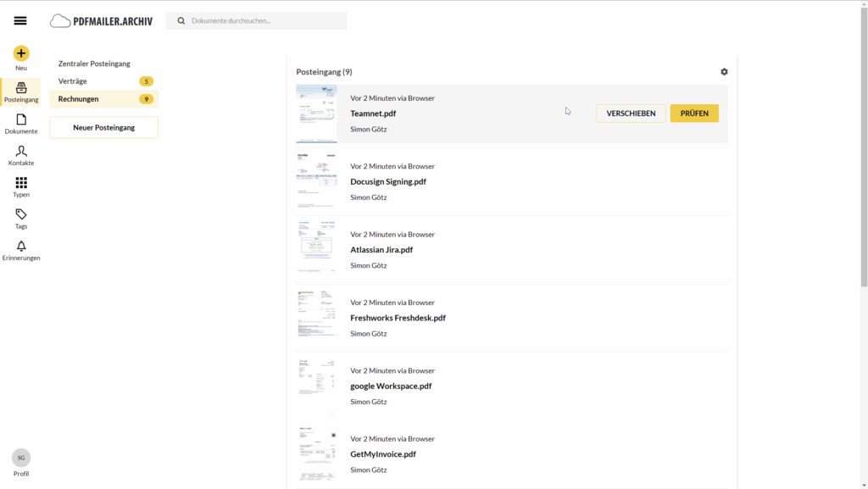Open the SG Profil avatar
This screenshot has width=868, height=489.
point(21,458)
